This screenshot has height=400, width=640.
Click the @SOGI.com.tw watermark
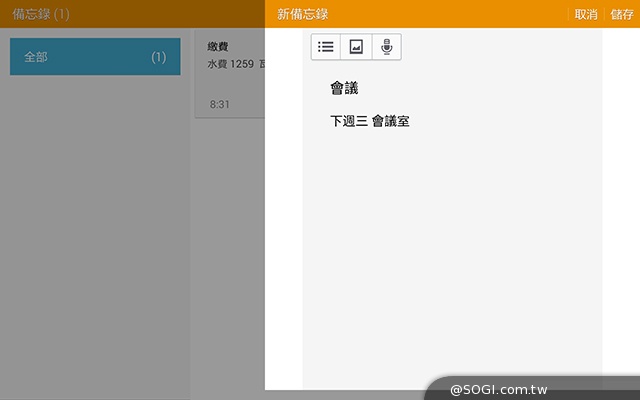tap(498, 389)
